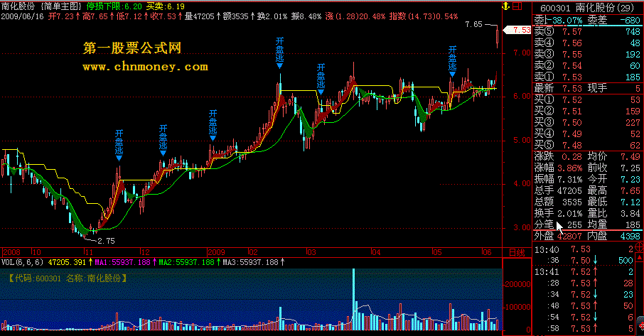
Task: Click the 7.53 current price tag on axis
Action: [x=518, y=30]
